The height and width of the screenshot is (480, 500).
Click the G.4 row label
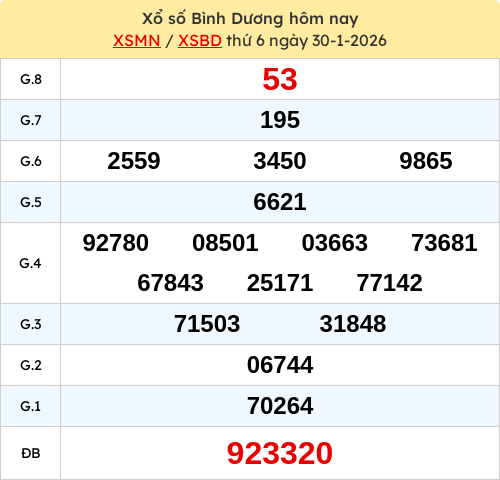(30, 263)
